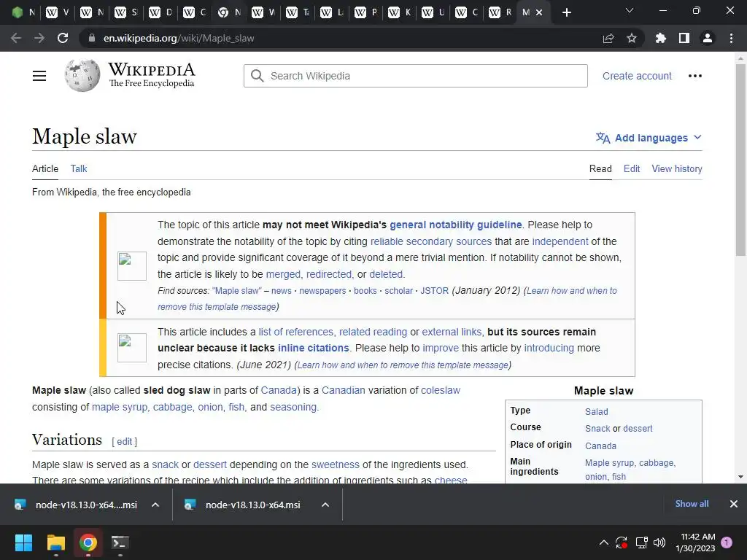Click the address bar URL

point(179,38)
